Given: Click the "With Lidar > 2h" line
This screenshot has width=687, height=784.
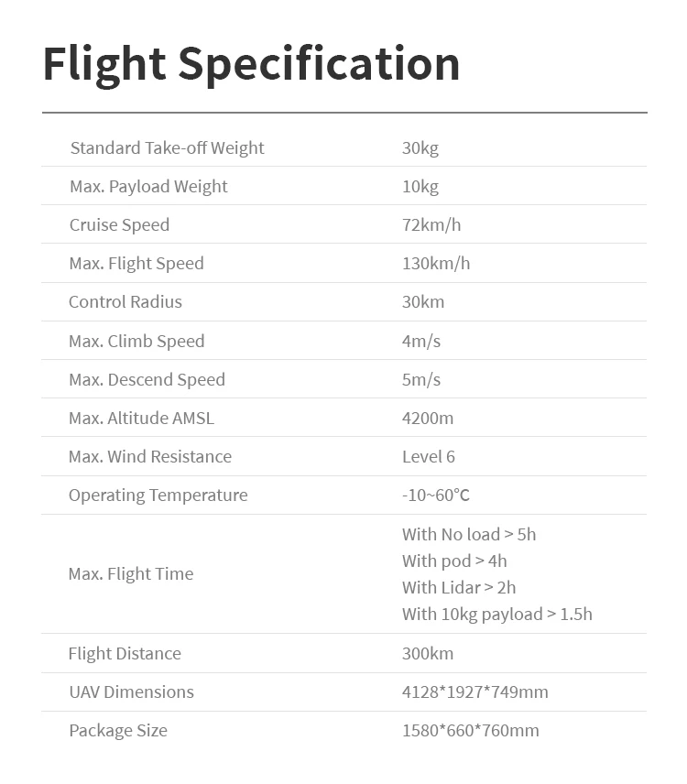Looking at the screenshot, I should pos(459,588).
